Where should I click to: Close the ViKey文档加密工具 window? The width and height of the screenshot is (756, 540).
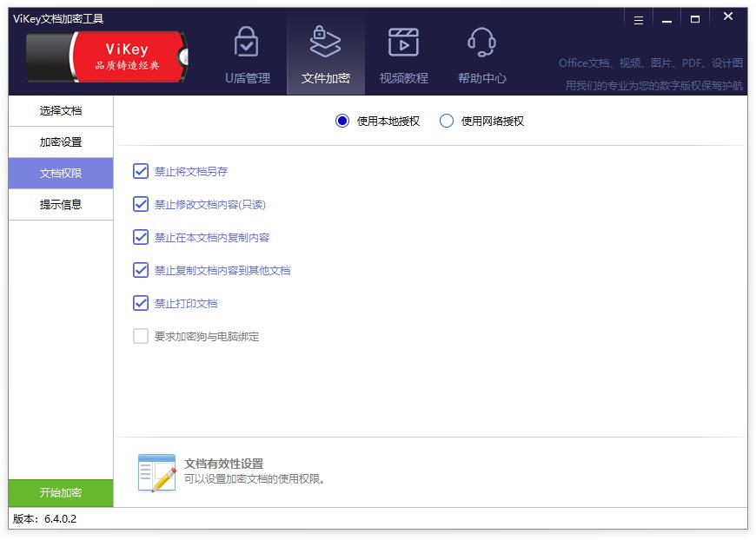[x=728, y=16]
